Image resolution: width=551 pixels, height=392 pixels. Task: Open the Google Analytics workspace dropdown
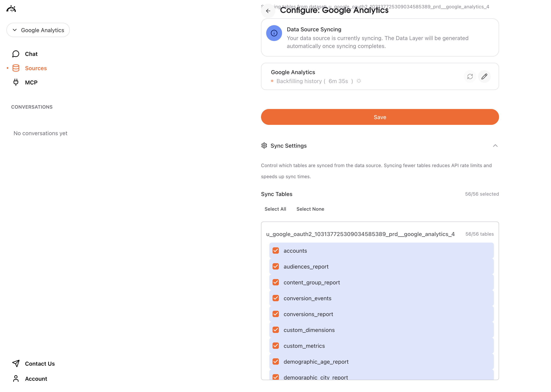[x=38, y=30]
